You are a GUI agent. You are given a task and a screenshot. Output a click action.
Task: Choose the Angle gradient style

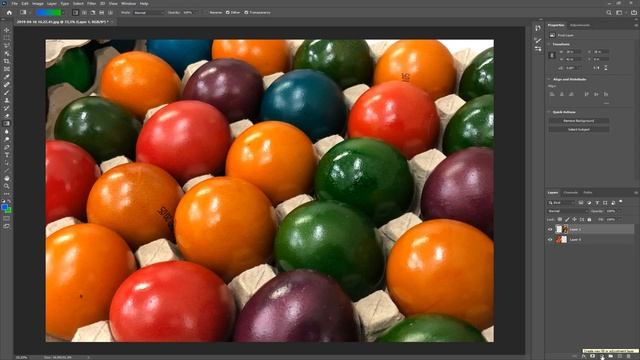(93, 13)
